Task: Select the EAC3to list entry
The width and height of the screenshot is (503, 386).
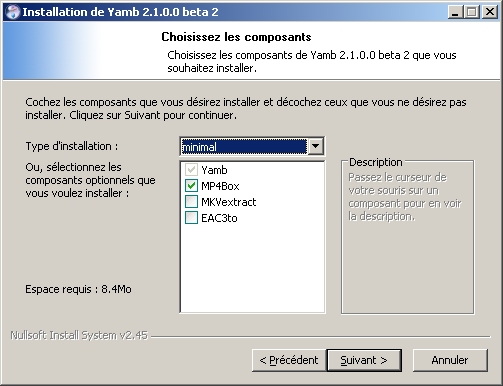Action: pos(219,218)
